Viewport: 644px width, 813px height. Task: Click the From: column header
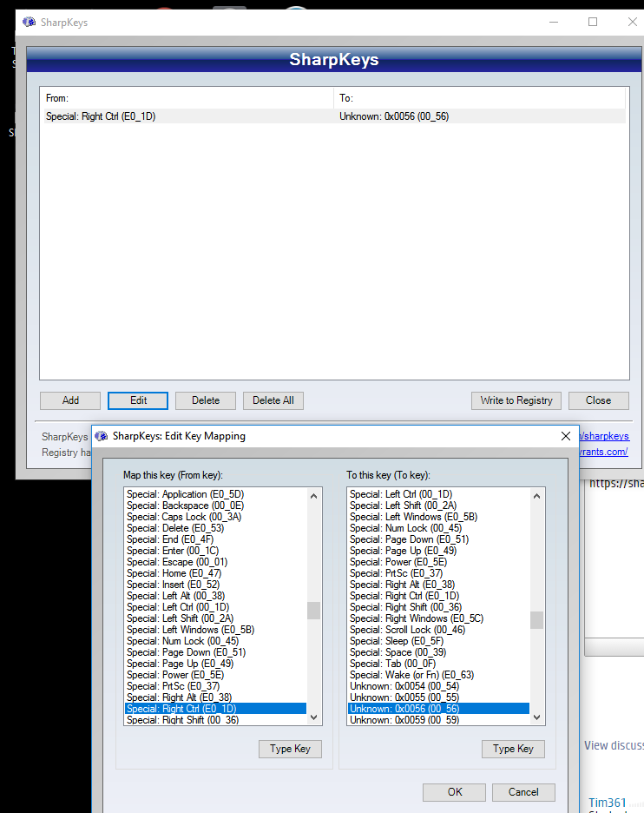(187, 98)
